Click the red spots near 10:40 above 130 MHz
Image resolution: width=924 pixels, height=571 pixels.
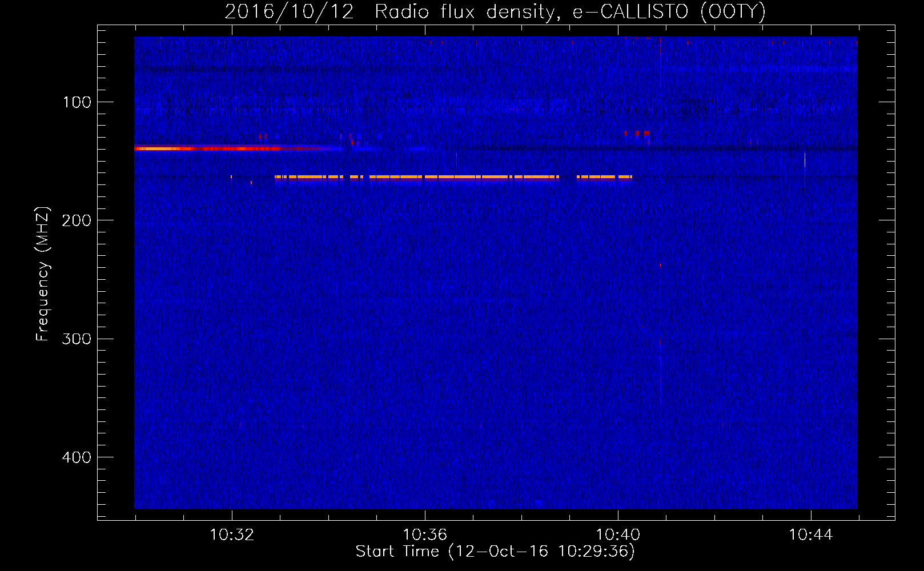[637, 134]
